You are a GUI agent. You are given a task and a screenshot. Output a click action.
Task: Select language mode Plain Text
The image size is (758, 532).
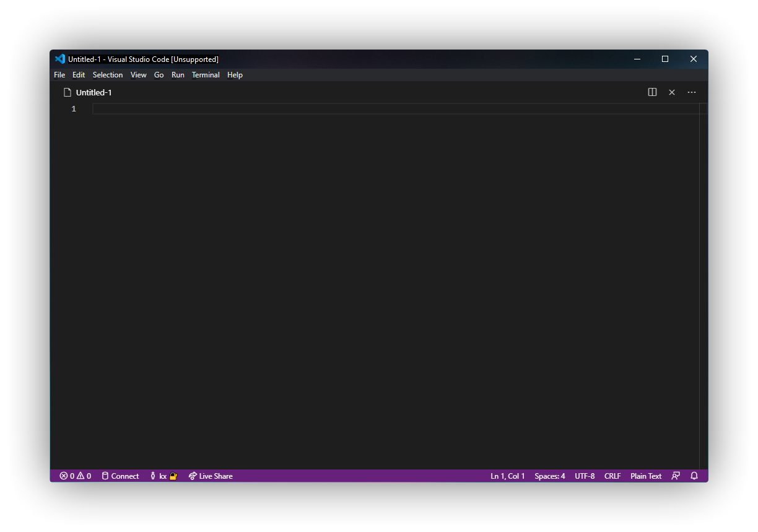pos(646,476)
